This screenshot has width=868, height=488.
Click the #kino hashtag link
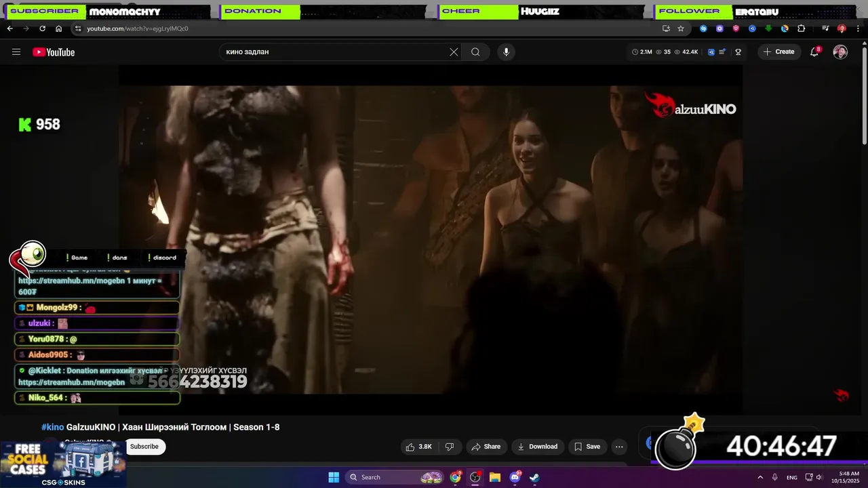pos(52,427)
